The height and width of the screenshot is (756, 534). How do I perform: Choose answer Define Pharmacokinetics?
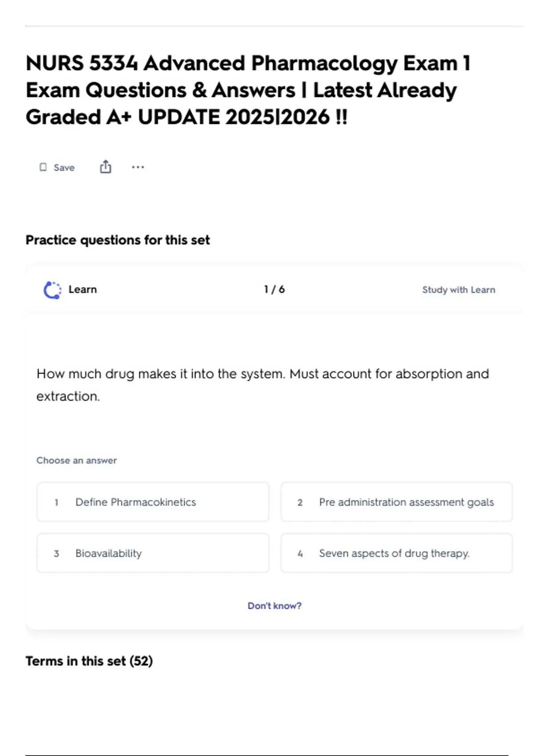pos(153,502)
